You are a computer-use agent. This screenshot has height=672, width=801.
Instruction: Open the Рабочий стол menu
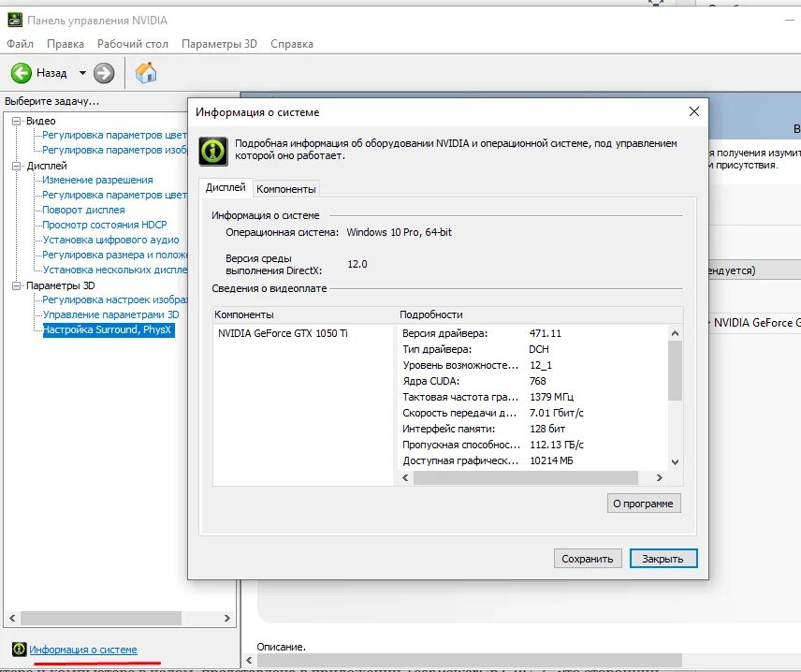133,44
